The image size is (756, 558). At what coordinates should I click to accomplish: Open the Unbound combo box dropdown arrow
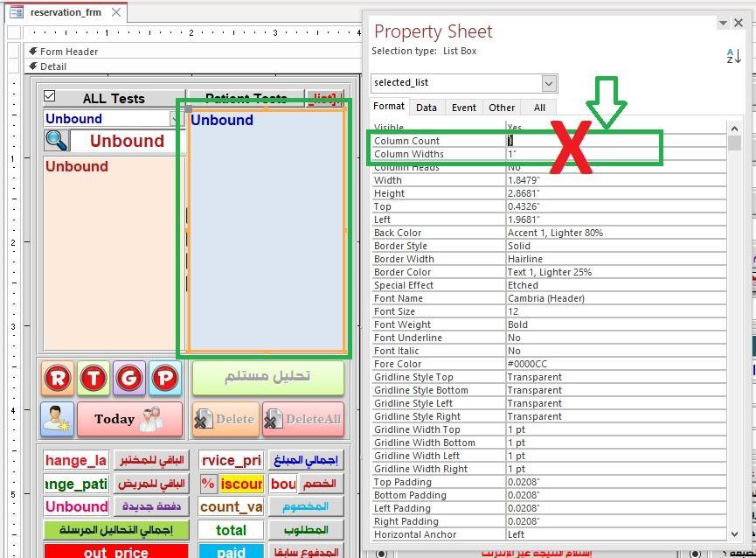[x=175, y=118]
